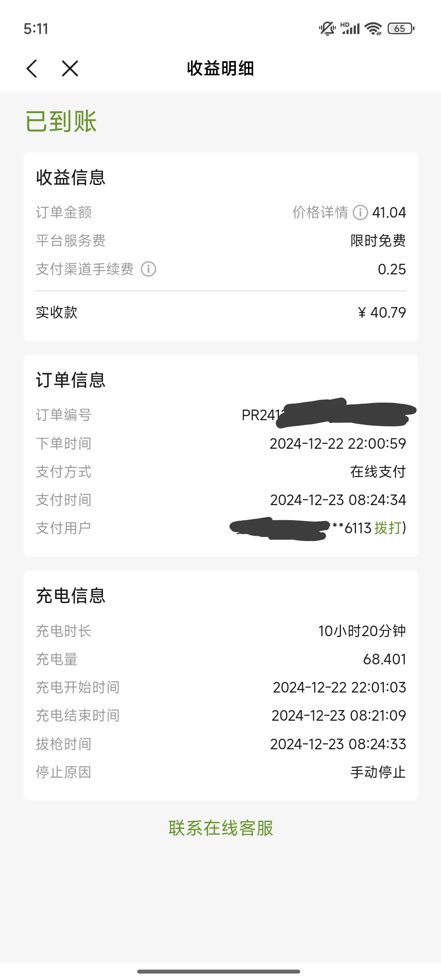441x980 pixels.
Task: Tap the 收益明细 page title
Action: [221, 69]
